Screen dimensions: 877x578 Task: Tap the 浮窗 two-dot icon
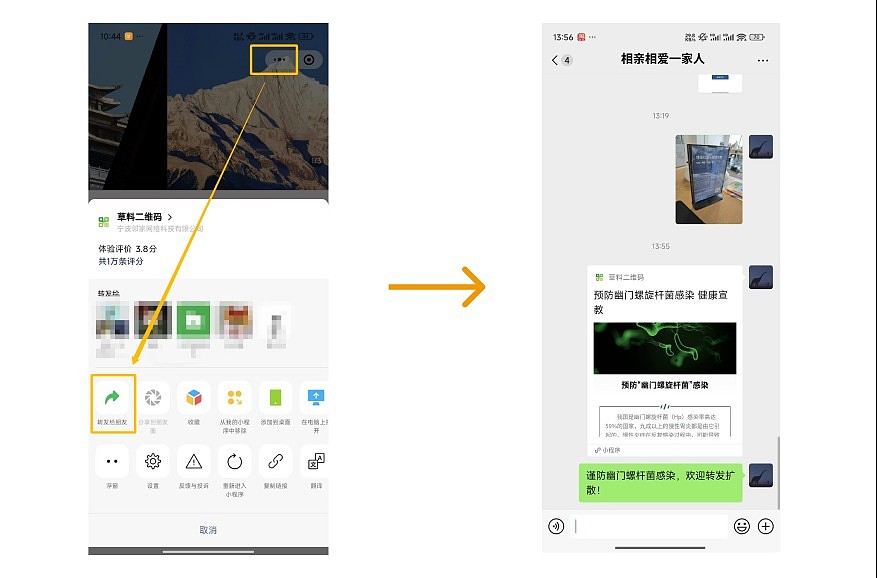[x=112, y=461]
